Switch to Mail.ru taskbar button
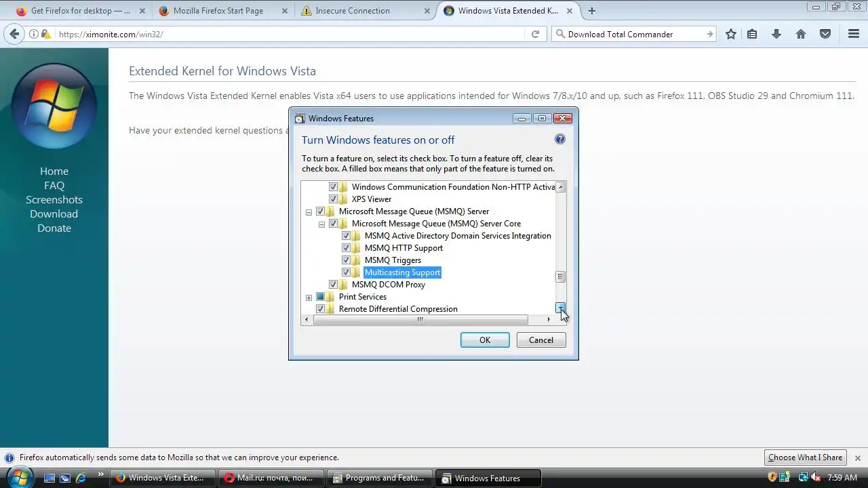This screenshot has width=868, height=488. (x=271, y=478)
